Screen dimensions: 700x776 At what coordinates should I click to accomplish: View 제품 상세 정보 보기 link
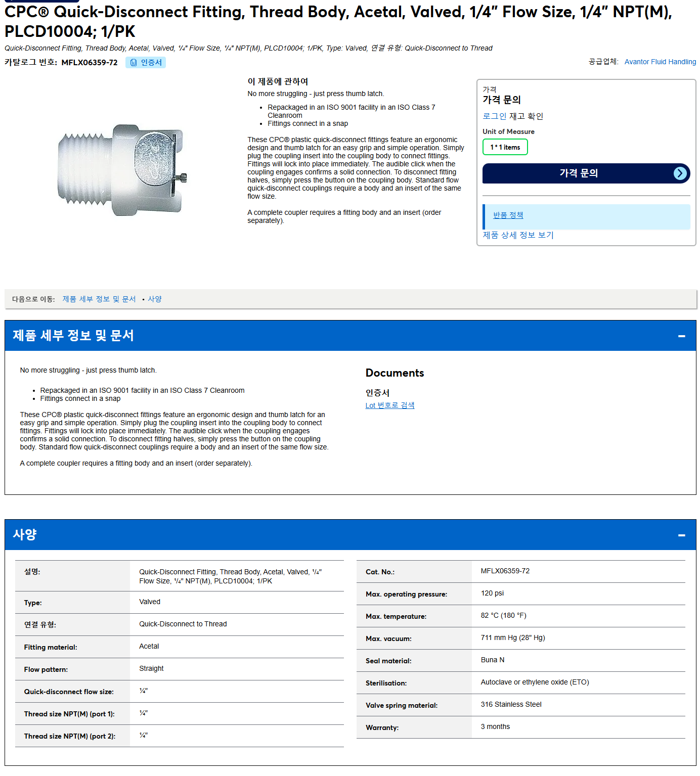pyautogui.click(x=518, y=235)
